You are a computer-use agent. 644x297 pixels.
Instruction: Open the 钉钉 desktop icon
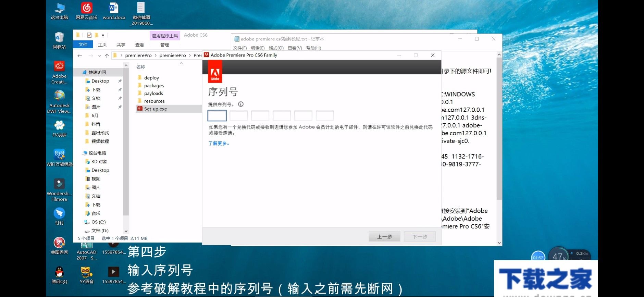(59, 216)
